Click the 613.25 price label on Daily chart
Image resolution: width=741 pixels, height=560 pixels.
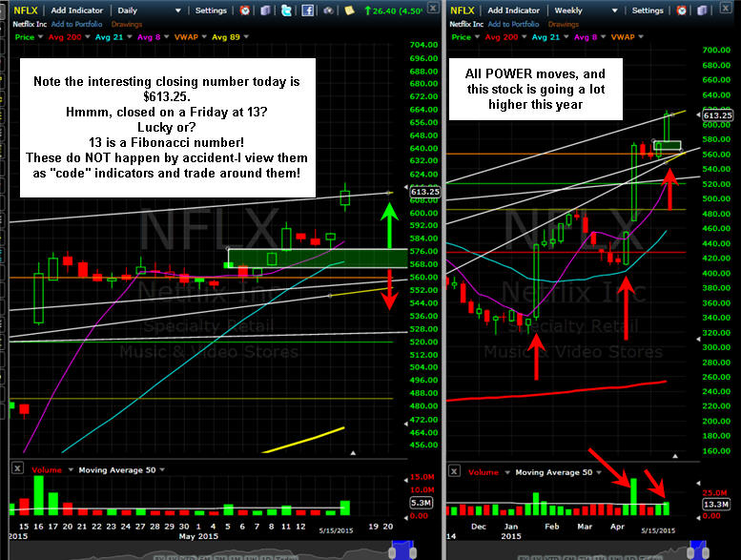click(x=424, y=192)
